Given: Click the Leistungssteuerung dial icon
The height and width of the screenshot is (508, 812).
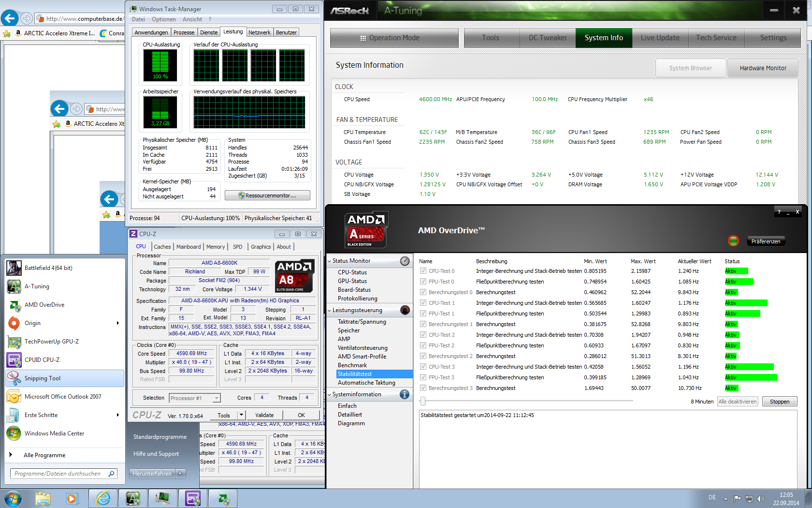Looking at the screenshot, I should 405,310.
